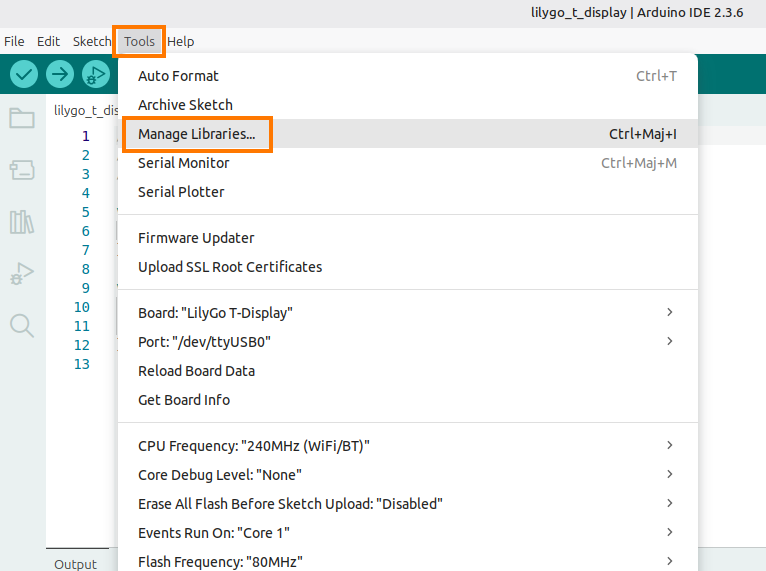Screen dimensions: 766x571
Task: Click line number 10 in editor gutter
Action: pos(81,307)
